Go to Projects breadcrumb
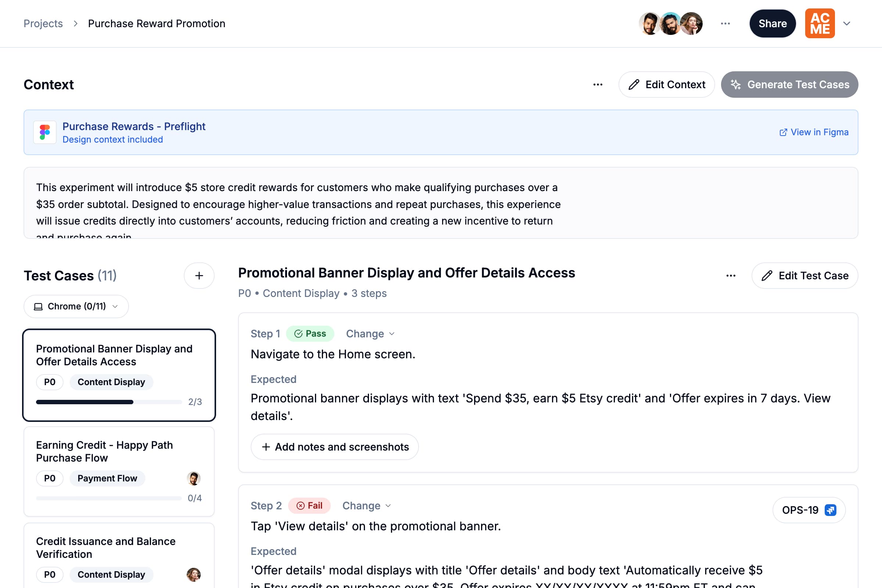 (43, 24)
